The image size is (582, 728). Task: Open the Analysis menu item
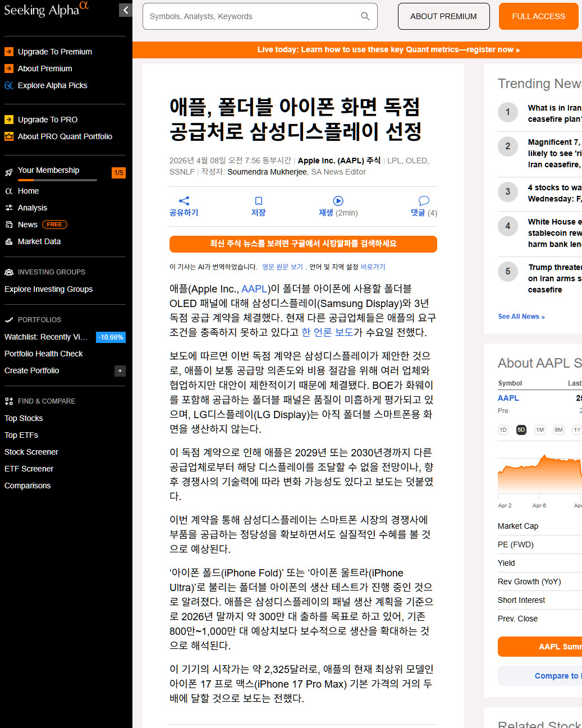tap(33, 208)
